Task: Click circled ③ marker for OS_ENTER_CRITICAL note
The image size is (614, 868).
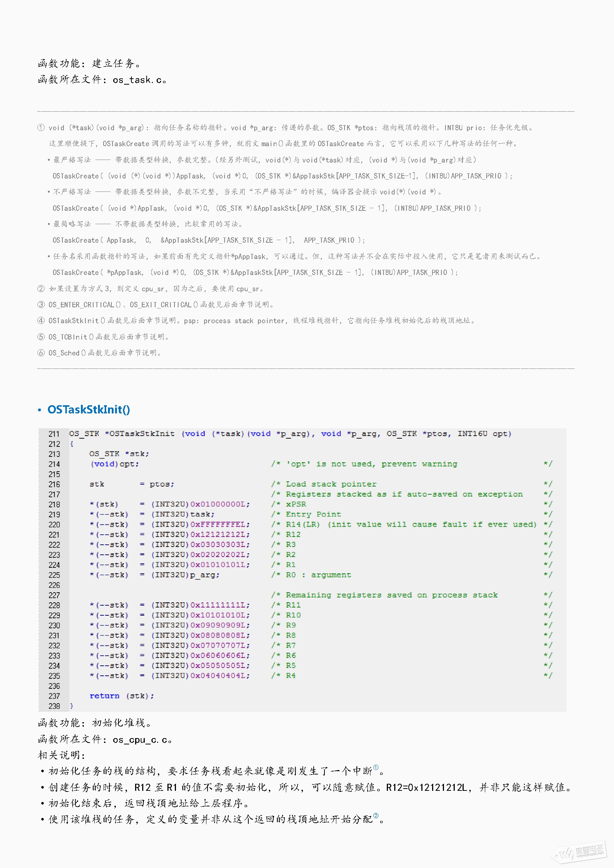Action: click(x=41, y=305)
